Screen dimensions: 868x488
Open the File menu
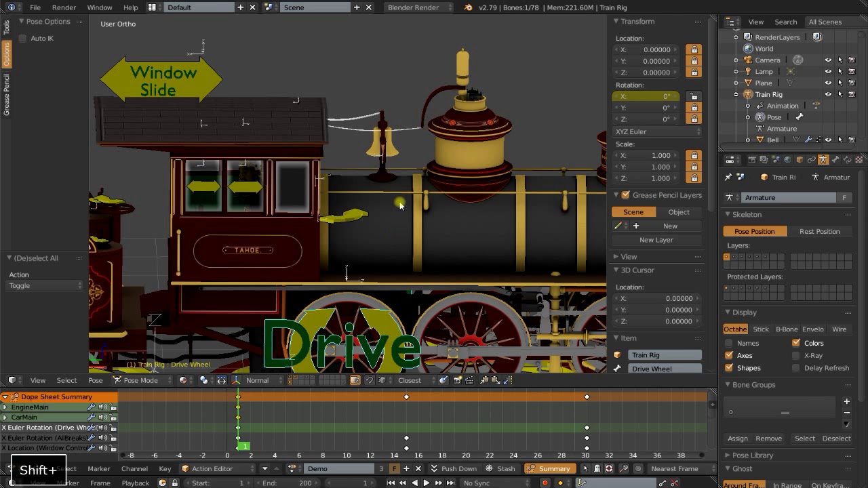(x=35, y=7)
